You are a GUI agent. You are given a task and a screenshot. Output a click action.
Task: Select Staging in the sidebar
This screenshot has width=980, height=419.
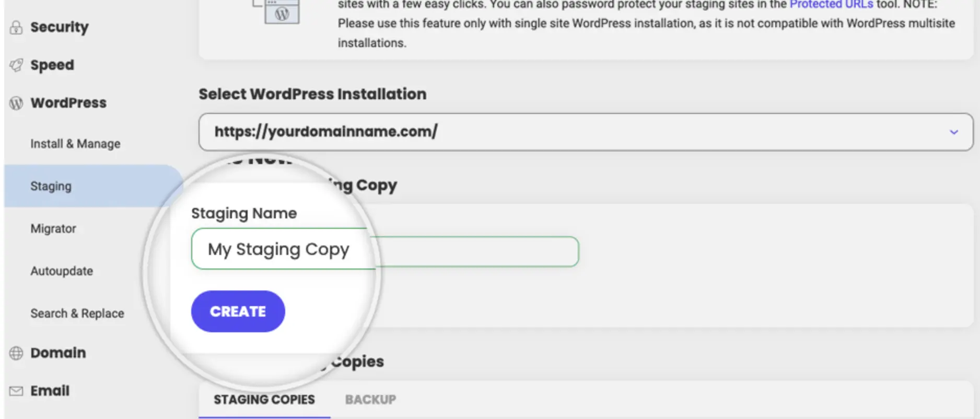[x=51, y=186]
